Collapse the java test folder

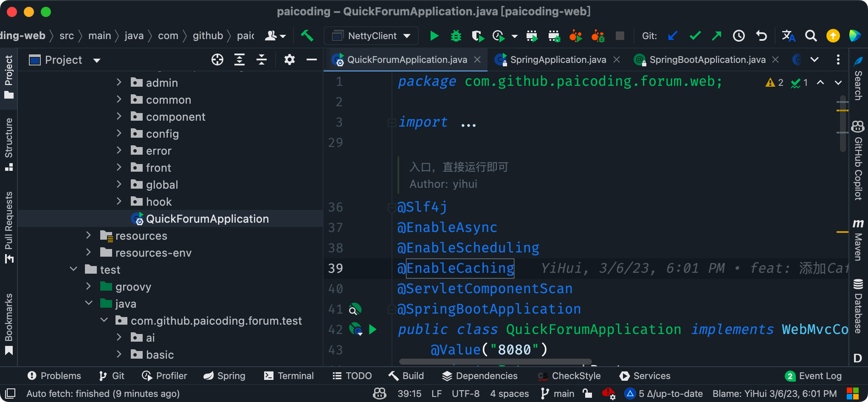[88, 303]
